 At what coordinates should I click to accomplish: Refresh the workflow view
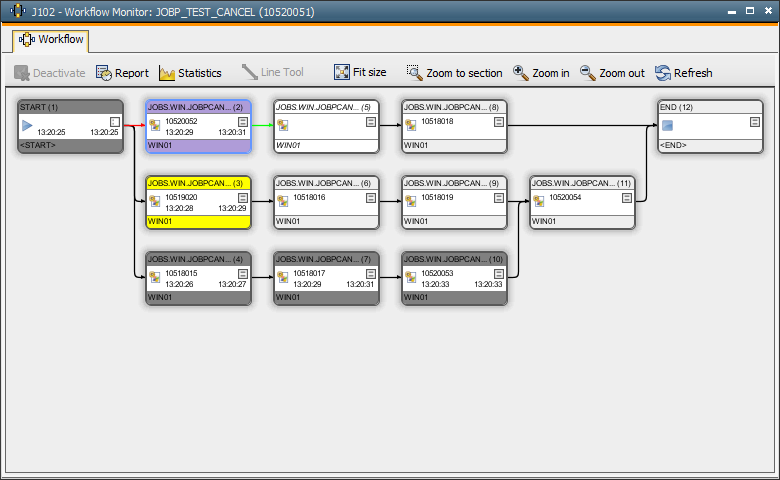(x=663, y=73)
